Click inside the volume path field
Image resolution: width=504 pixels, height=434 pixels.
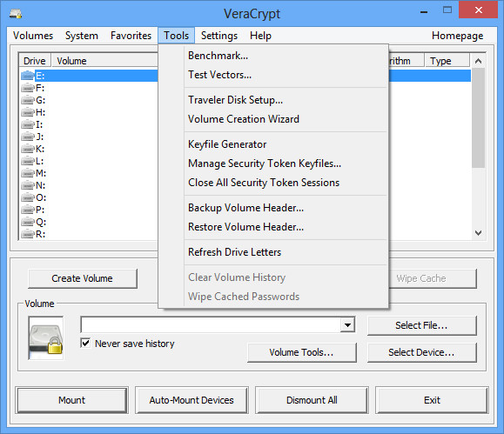coord(211,325)
